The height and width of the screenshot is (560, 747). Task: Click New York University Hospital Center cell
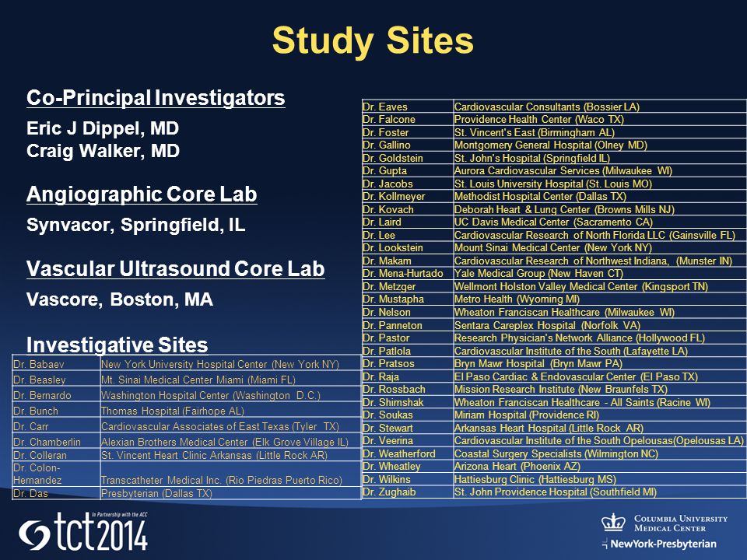click(x=230, y=364)
